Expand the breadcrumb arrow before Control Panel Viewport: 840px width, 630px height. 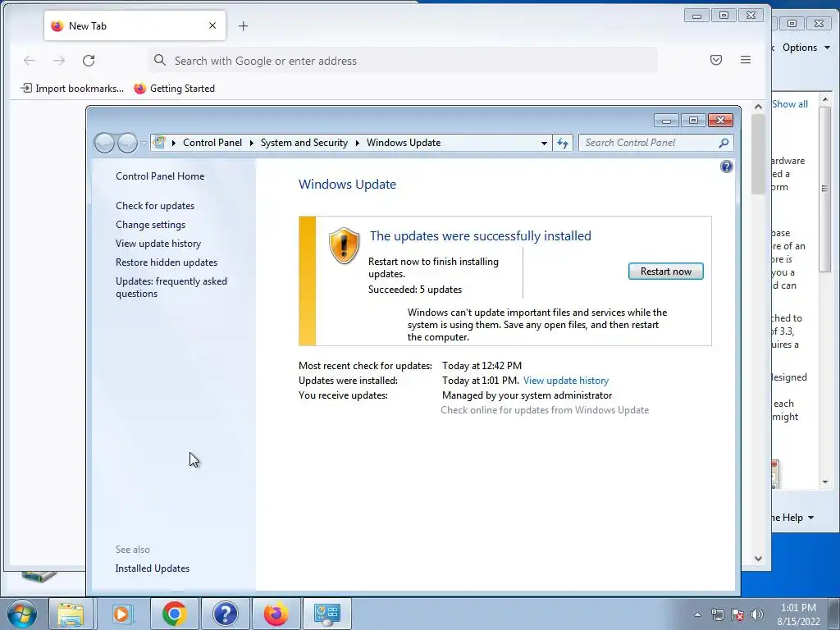click(174, 143)
